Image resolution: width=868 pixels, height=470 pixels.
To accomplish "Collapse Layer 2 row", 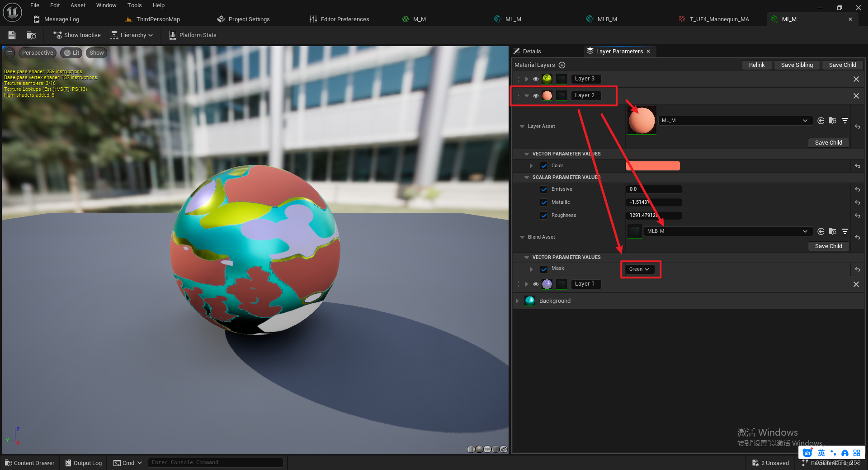I will coord(527,96).
